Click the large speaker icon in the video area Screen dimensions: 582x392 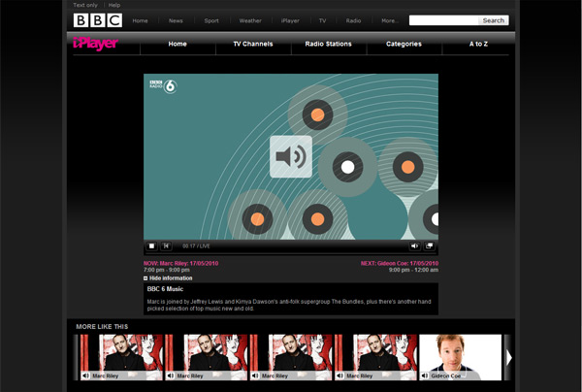[x=291, y=156]
